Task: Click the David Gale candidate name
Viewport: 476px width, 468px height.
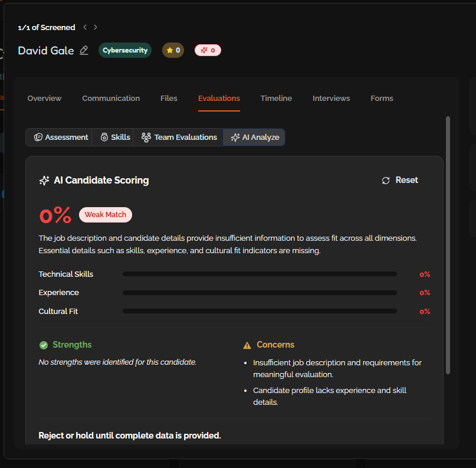Action: tap(46, 50)
